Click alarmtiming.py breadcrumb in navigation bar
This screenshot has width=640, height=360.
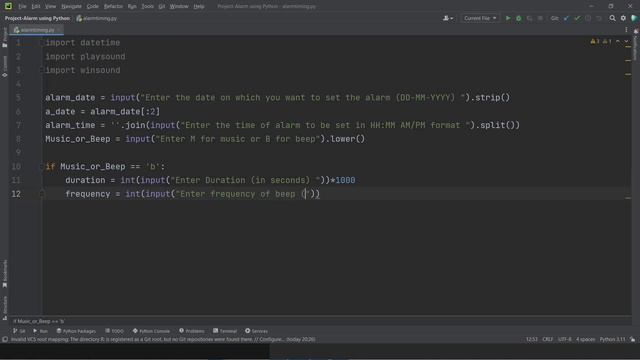[x=97, y=18]
